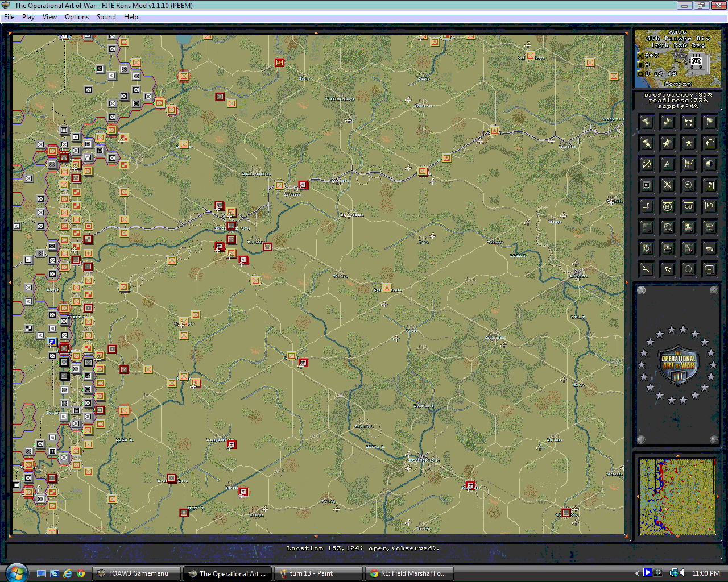
Task: Open the Play menu
Action: click(28, 17)
